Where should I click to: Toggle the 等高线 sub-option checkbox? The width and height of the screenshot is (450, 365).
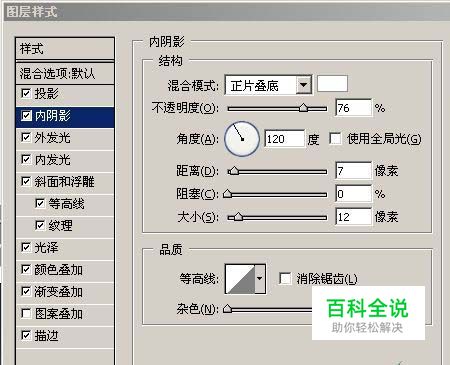(40, 203)
